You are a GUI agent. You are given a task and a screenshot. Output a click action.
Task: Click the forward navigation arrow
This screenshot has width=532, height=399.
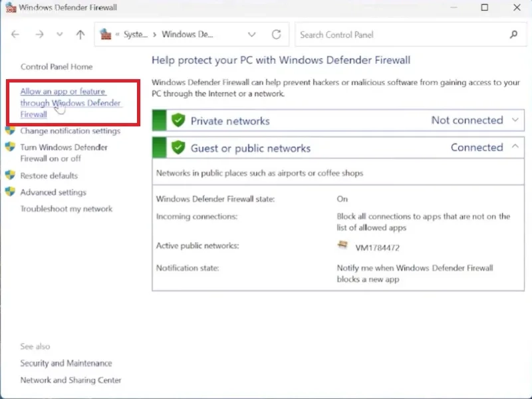click(x=39, y=35)
